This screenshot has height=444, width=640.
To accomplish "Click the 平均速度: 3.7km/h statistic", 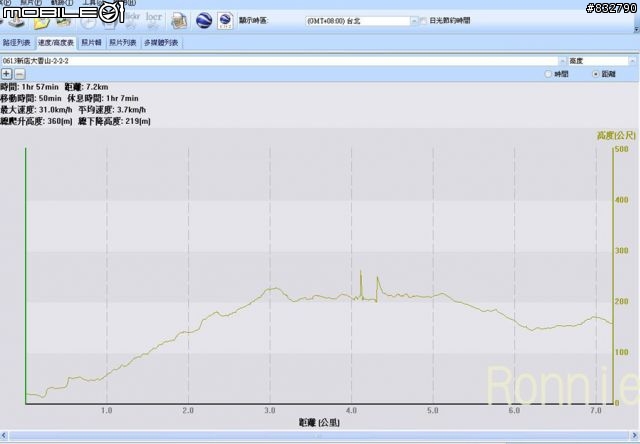I will [x=112, y=110].
